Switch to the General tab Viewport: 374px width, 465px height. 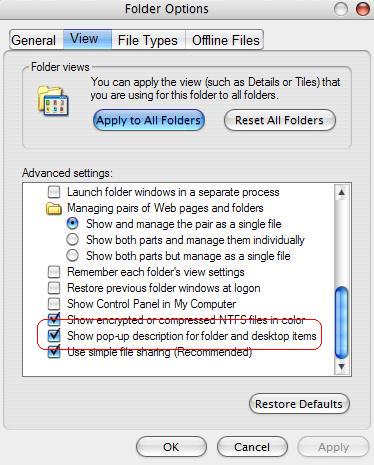(33, 40)
